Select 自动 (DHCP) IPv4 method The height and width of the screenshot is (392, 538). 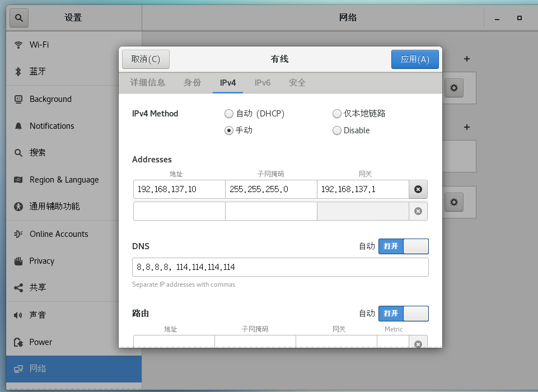(254, 113)
